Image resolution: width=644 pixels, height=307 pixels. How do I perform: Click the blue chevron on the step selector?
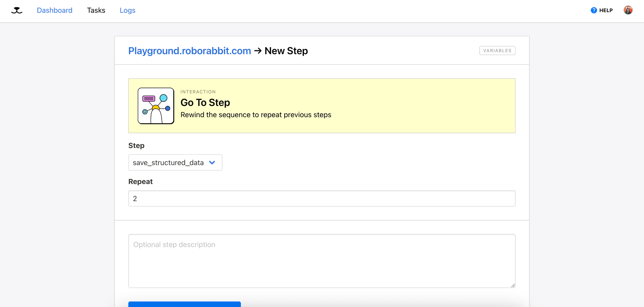[212, 163]
